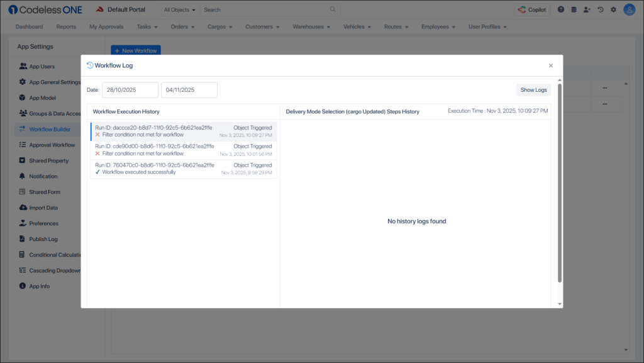Click the add user icon

tap(587, 9)
